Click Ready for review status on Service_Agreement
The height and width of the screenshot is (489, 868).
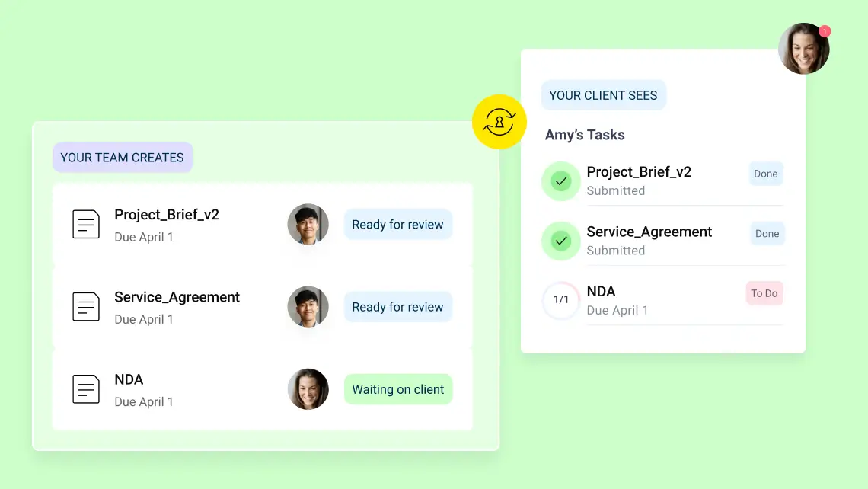click(398, 307)
